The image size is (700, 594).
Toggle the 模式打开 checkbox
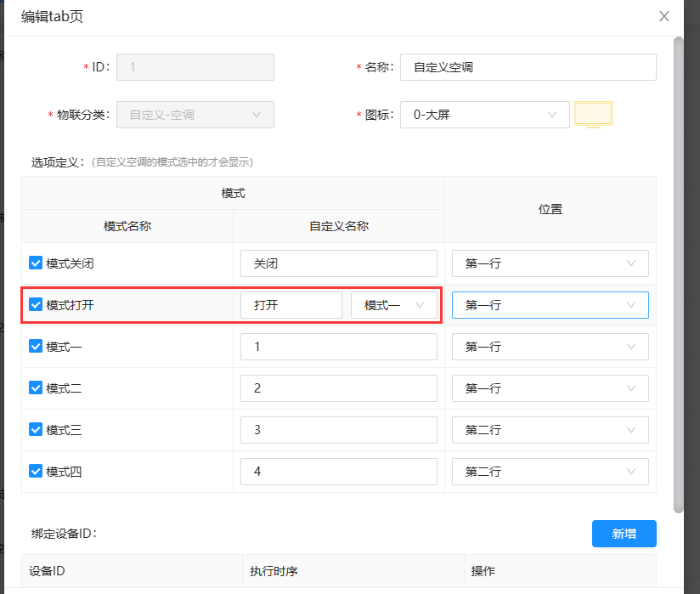click(x=36, y=305)
